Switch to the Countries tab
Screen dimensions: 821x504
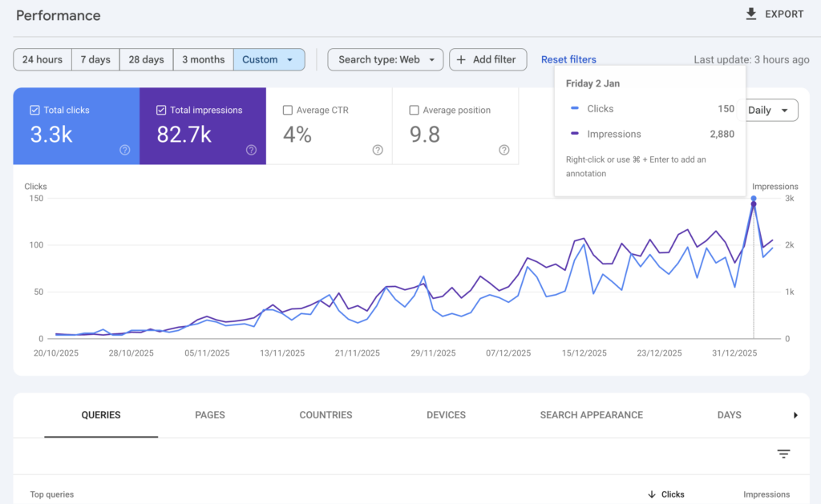(326, 415)
